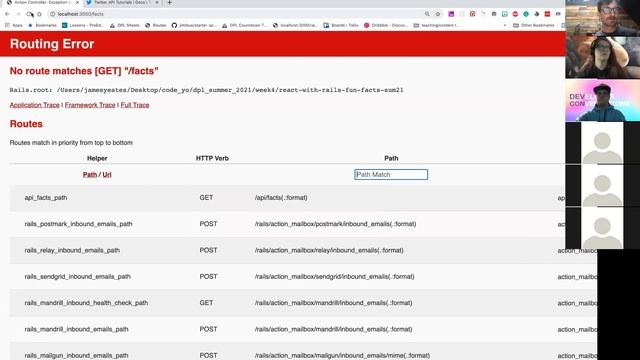Open the GitHub starter bookmark
This screenshot has height=360, width=640.
pyautogui.click(x=194, y=25)
